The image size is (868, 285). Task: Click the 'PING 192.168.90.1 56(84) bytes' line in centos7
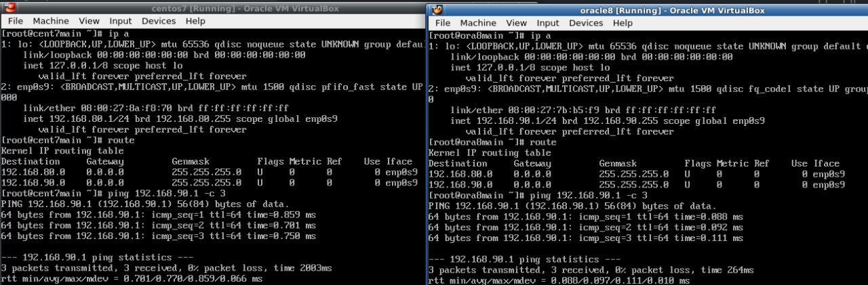point(145,204)
